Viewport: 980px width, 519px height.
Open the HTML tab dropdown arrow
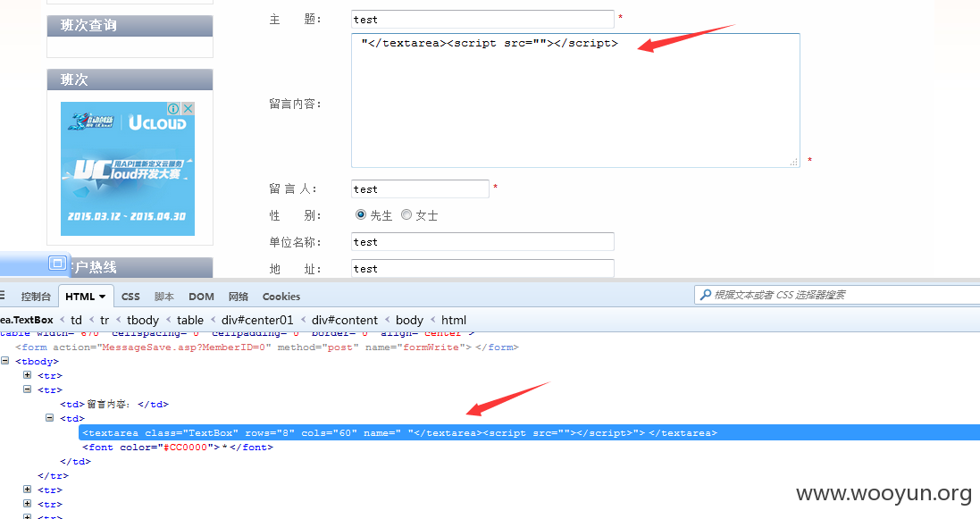103,297
